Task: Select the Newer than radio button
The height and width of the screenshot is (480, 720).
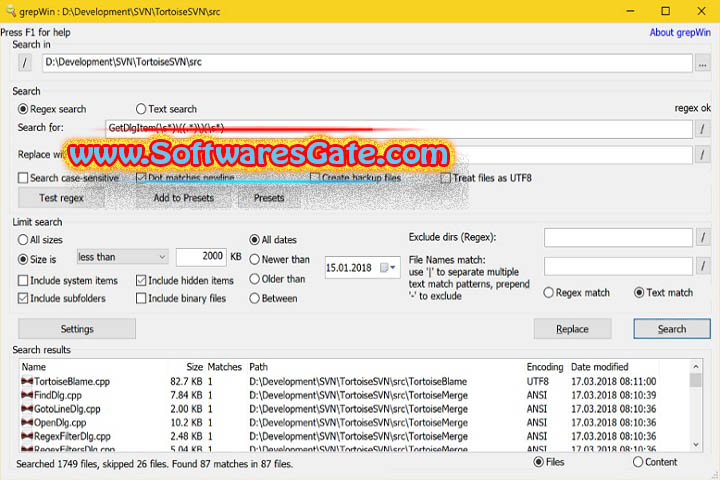Action: [x=254, y=260]
